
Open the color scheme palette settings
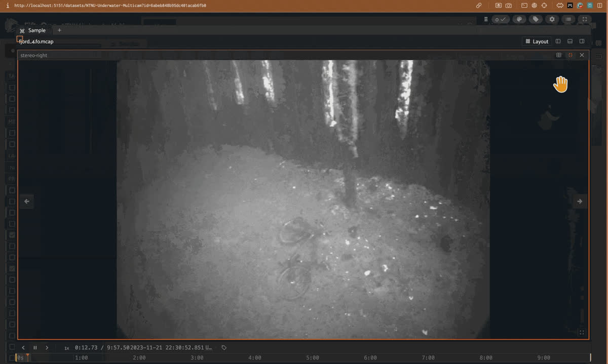click(519, 19)
